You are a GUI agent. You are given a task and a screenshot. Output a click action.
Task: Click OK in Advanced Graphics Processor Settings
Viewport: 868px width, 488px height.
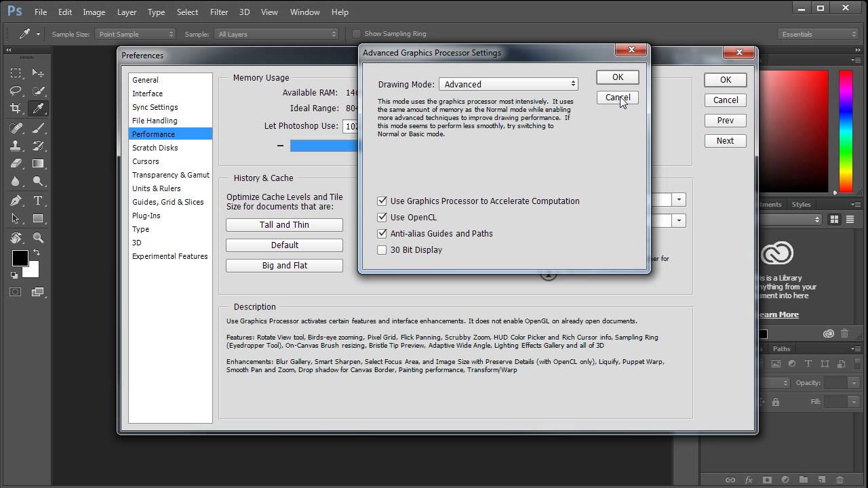(618, 77)
